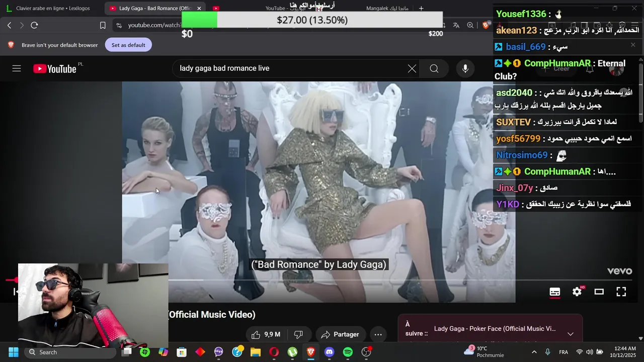Open Opera browser from taskbar
This screenshot has height=362, width=644.
click(274, 352)
